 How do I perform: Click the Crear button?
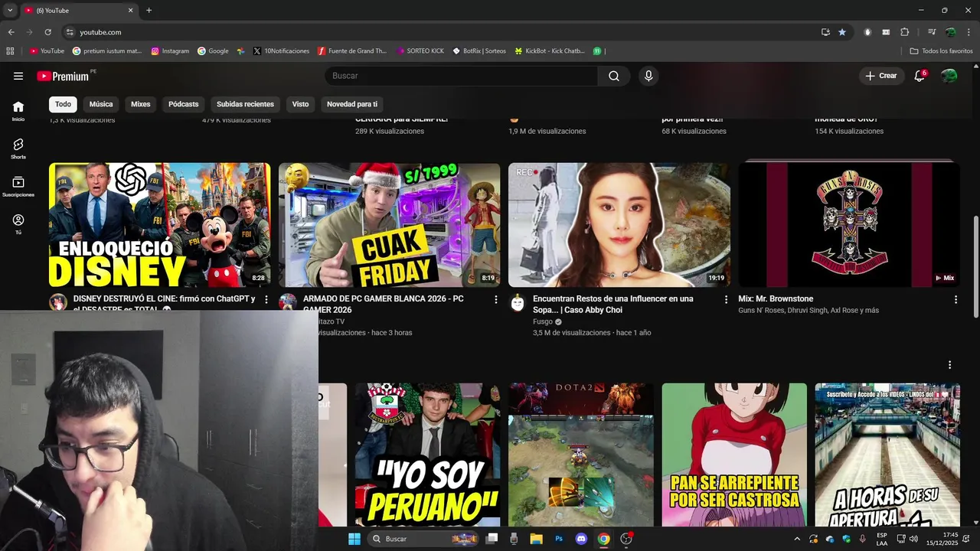(x=881, y=76)
